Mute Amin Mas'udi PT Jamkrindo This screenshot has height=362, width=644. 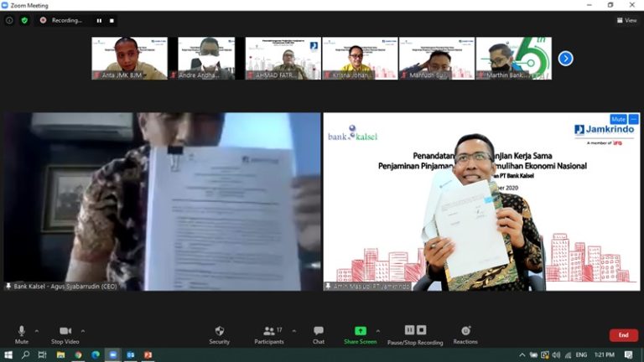click(x=618, y=119)
